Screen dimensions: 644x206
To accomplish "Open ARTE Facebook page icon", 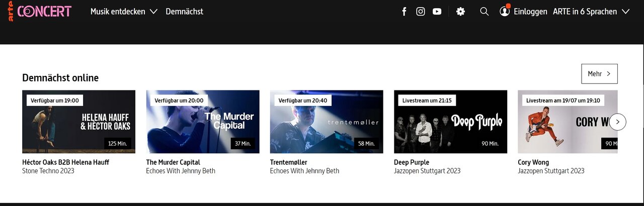I will click(404, 12).
